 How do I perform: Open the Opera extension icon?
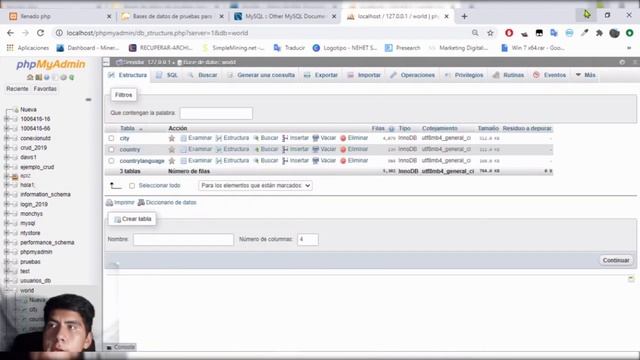(509, 33)
